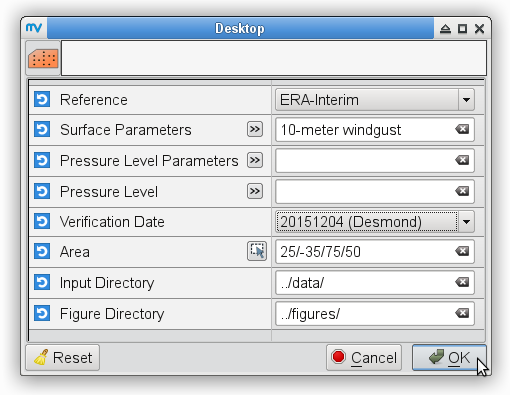Clear the ../figures/ directory field

pyautogui.click(x=462, y=313)
